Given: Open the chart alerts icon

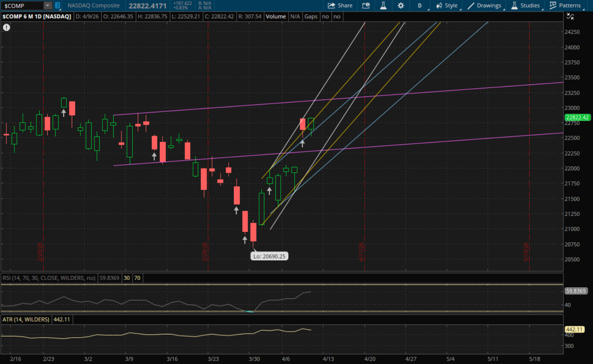Looking at the screenshot, I should coord(366,6).
